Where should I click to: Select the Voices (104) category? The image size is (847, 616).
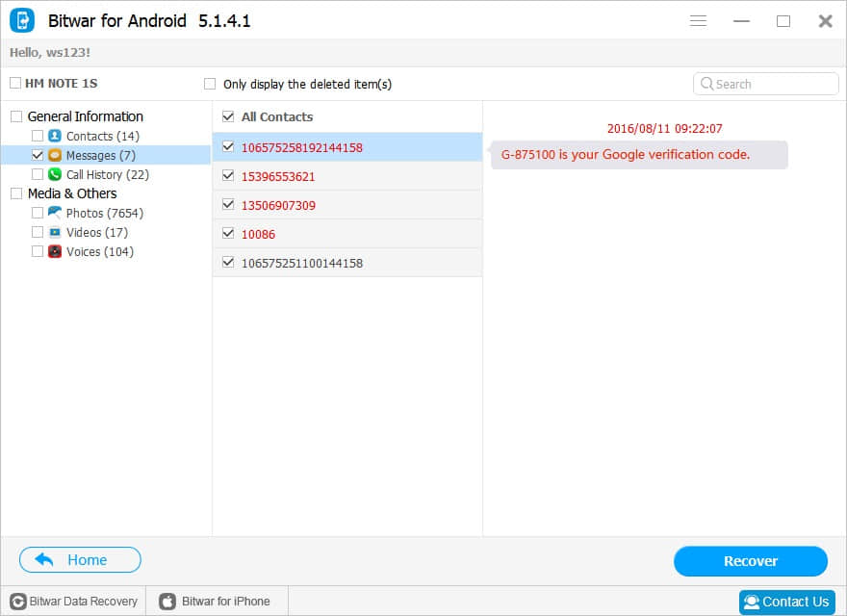coord(100,252)
